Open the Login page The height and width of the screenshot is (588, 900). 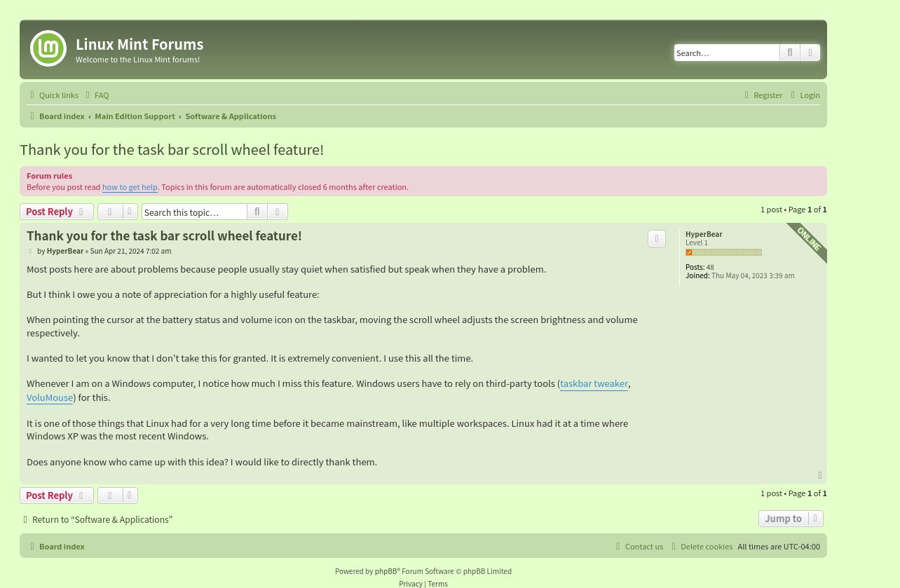click(804, 95)
